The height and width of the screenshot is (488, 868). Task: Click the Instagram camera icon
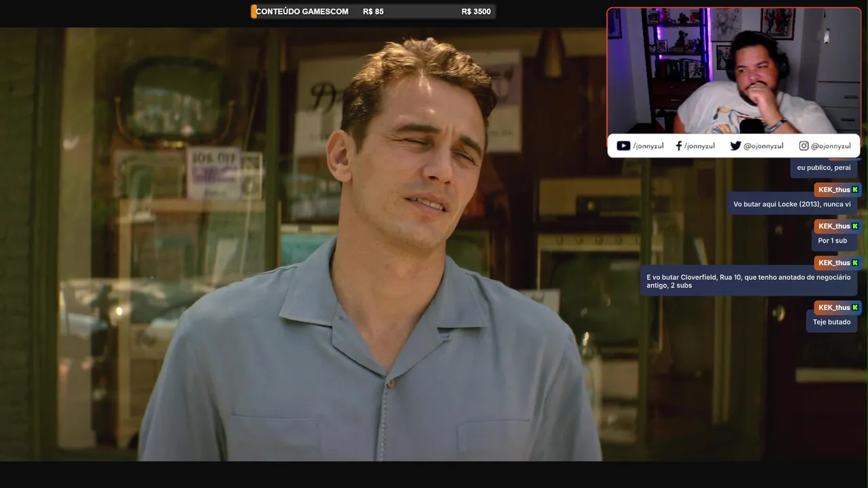point(804,146)
